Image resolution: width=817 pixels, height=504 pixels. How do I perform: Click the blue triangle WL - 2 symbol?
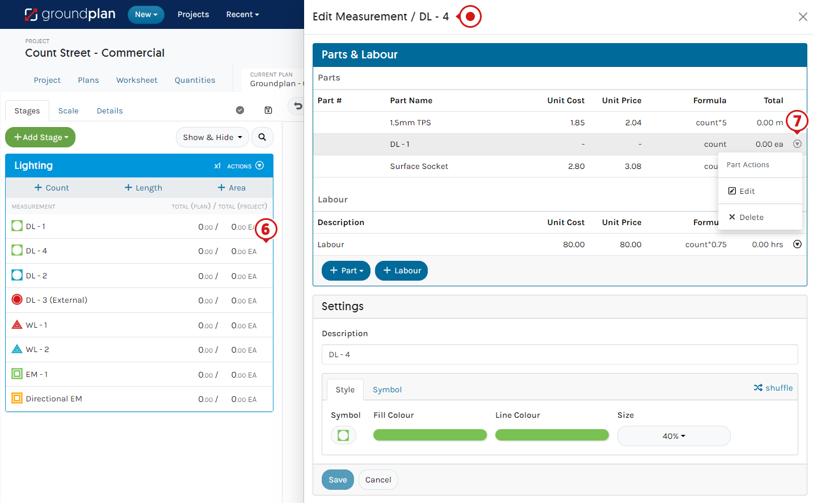[x=17, y=349]
